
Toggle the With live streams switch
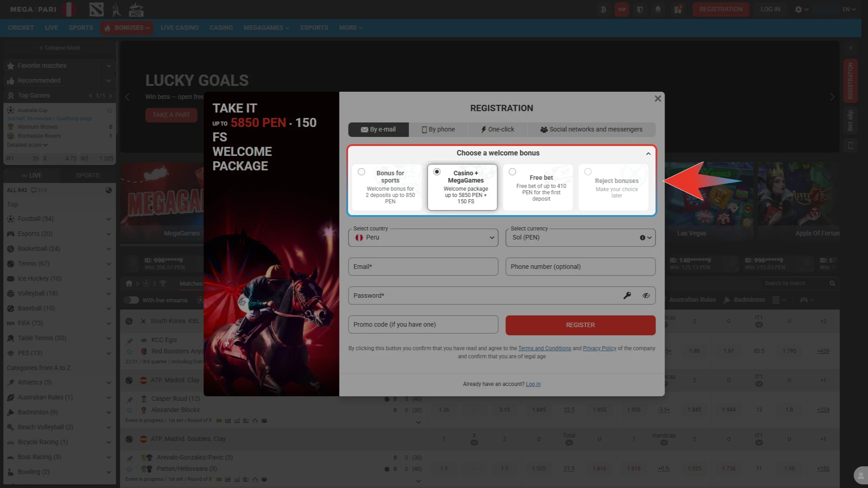pos(131,300)
